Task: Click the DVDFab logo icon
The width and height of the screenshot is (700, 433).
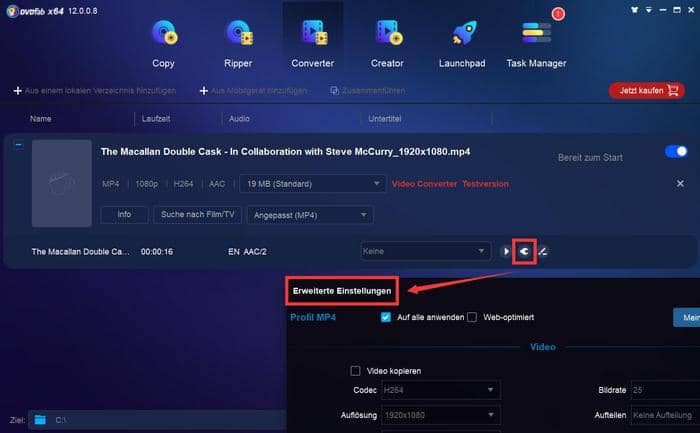Action: [x=12, y=11]
